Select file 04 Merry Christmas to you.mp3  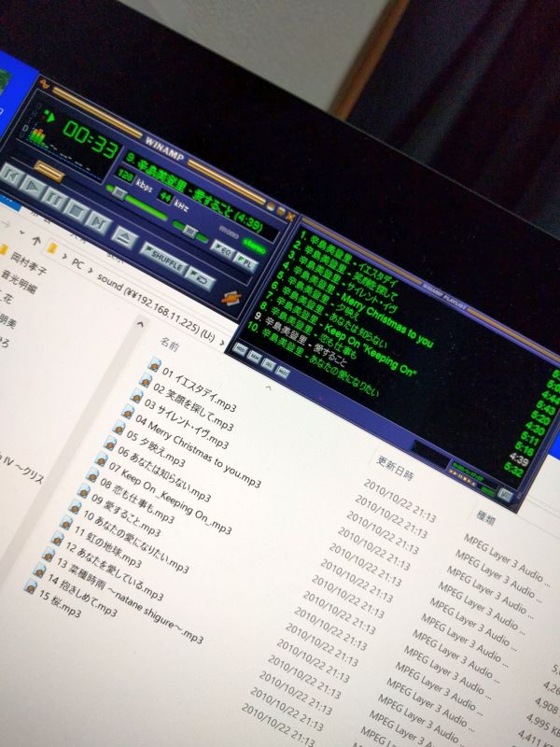coord(198,451)
